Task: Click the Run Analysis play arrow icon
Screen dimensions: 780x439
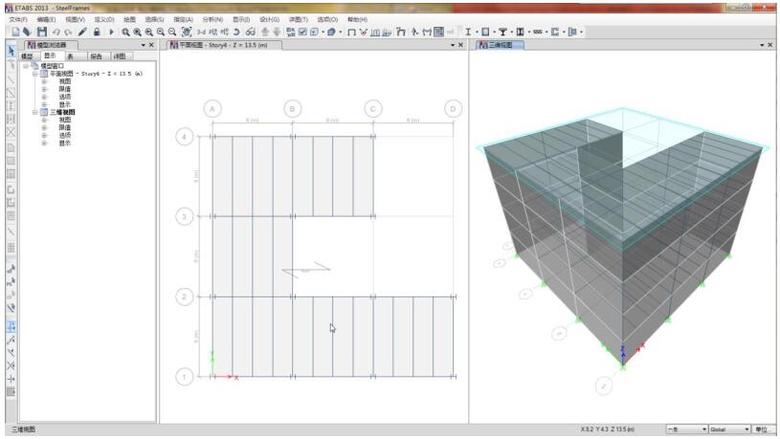Action: [x=110, y=32]
